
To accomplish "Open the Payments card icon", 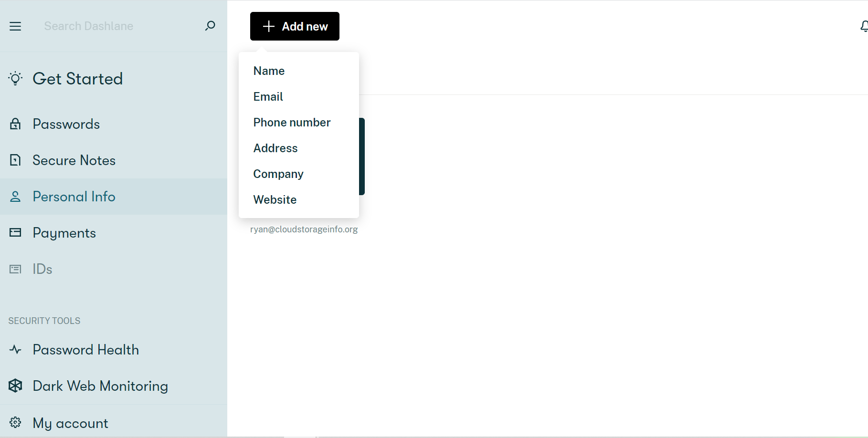I will pos(15,233).
